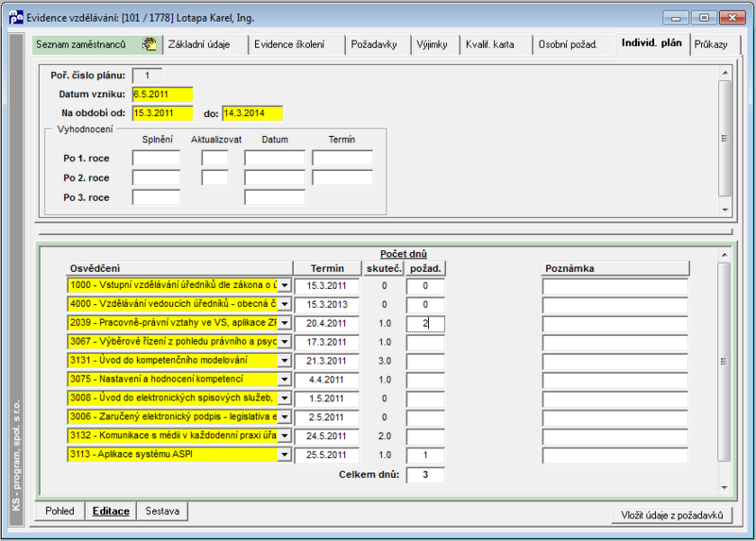This screenshot has height=541, width=756.
Task: Expand dropdown for 3006 - Zaručený elektronický podpis
Action: (285, 416)
